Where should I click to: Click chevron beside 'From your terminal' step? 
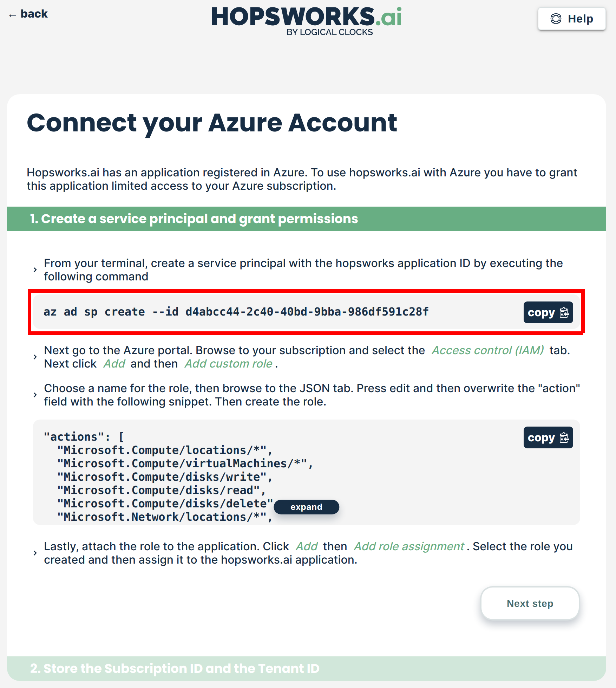pos(35,270)
